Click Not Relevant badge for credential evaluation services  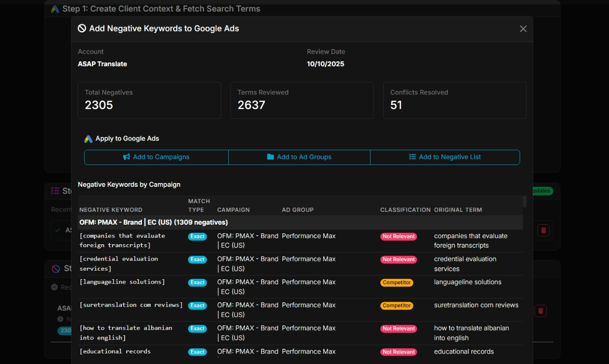(398, 260)
